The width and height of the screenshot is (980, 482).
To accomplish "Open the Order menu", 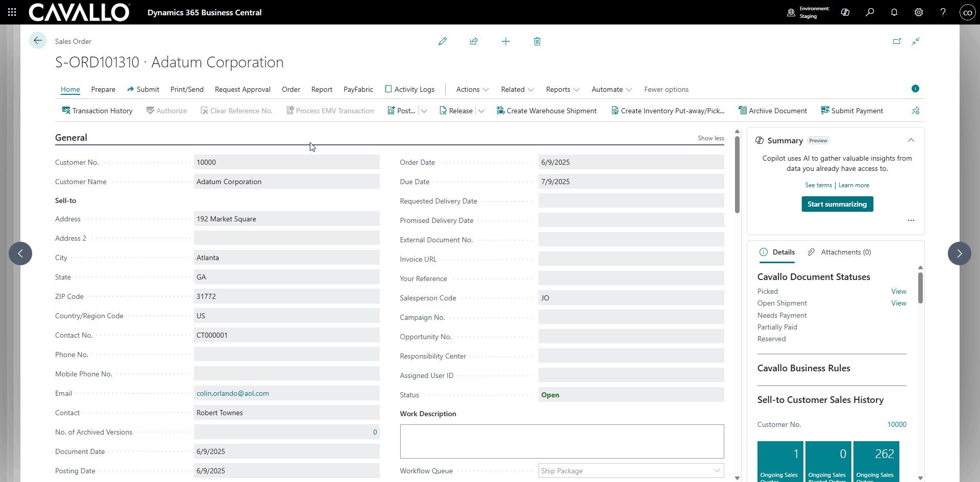I will [291, 89].
